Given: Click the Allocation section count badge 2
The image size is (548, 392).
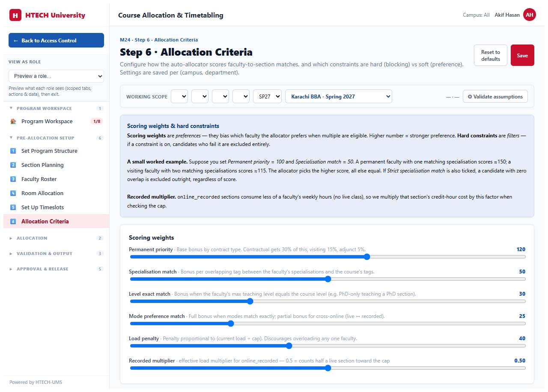Looking at the screenshot, I should point(100,238).
